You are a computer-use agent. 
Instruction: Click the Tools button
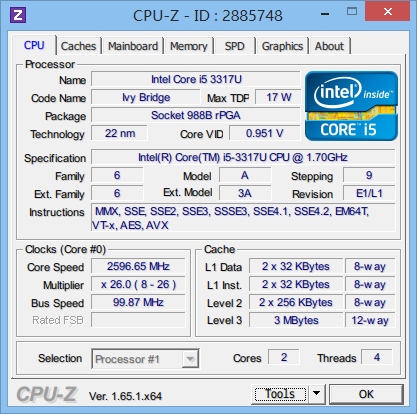(280, 394)
